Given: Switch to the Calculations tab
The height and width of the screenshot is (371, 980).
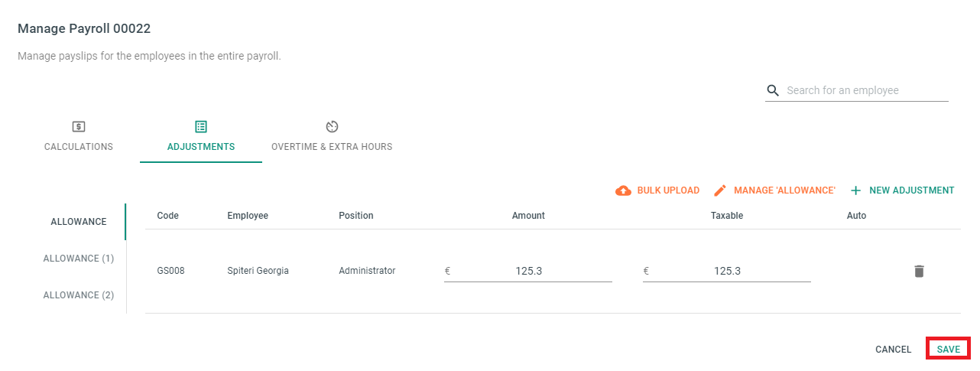Looking at the screenshot, I should [x=79, y=136].
